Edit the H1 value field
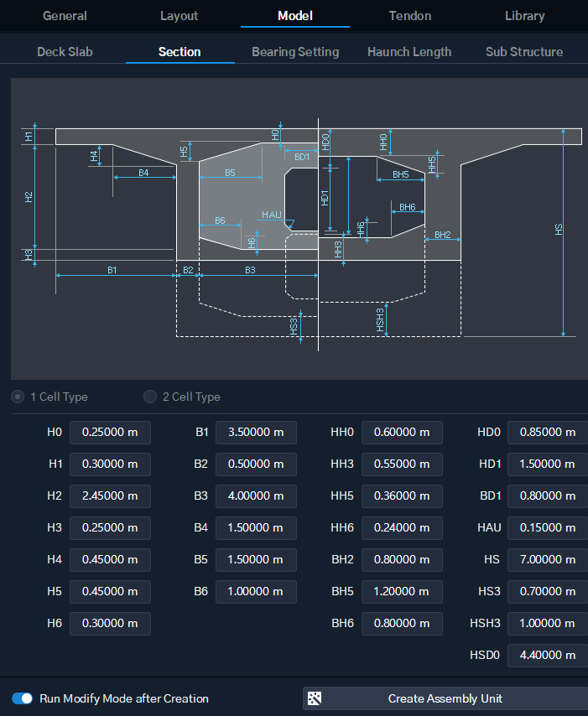 tap(110, 464)
